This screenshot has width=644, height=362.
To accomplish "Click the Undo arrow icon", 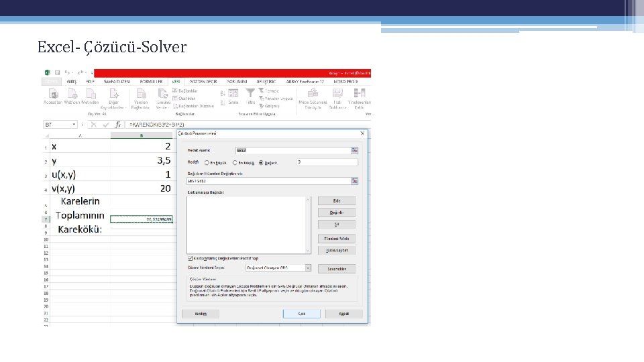I will tap(67, 72).
